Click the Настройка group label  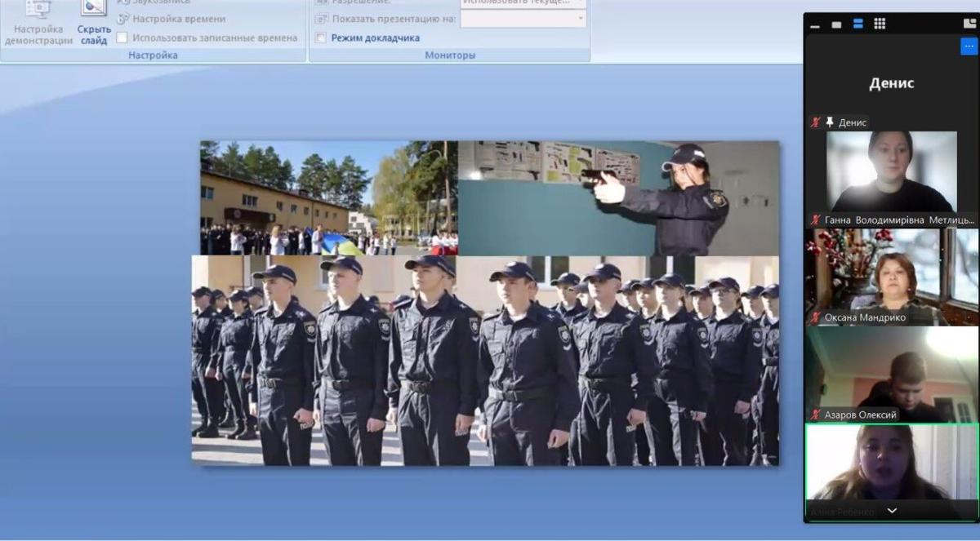tap(153, 55)
